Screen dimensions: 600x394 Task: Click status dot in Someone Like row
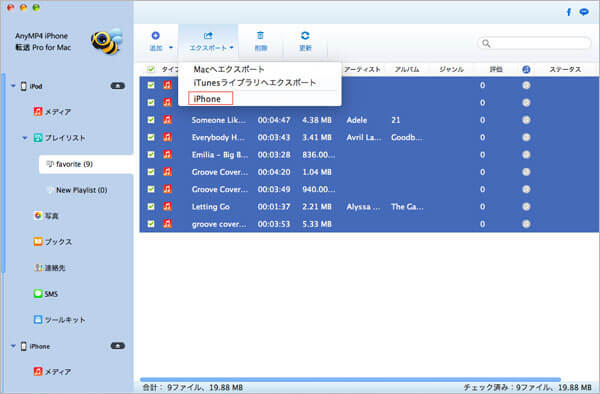tap(526, 120)
